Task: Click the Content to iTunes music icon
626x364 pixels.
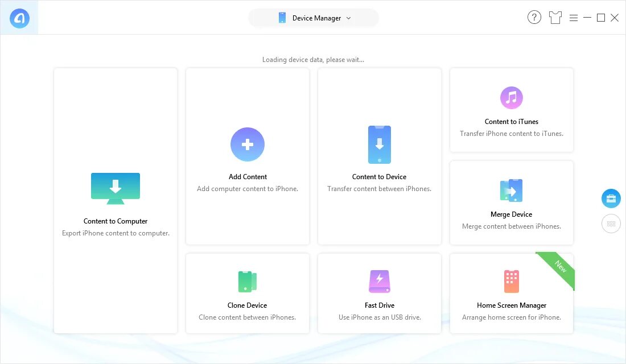Action: click(x=512, y=98)
